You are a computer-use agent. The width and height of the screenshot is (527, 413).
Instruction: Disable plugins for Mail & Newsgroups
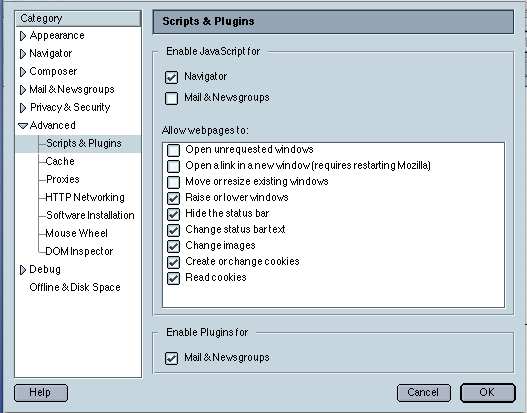pos(171,358)
